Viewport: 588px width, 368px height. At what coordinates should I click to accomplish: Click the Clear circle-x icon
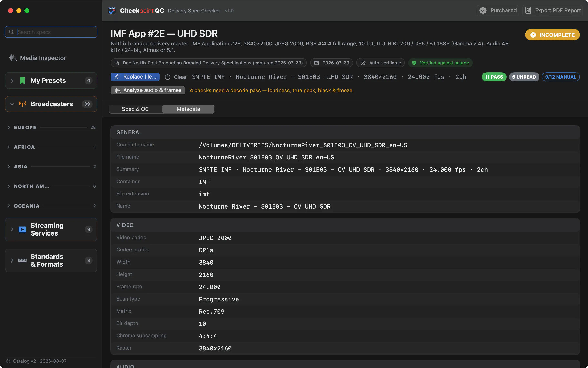pos(167,77)
